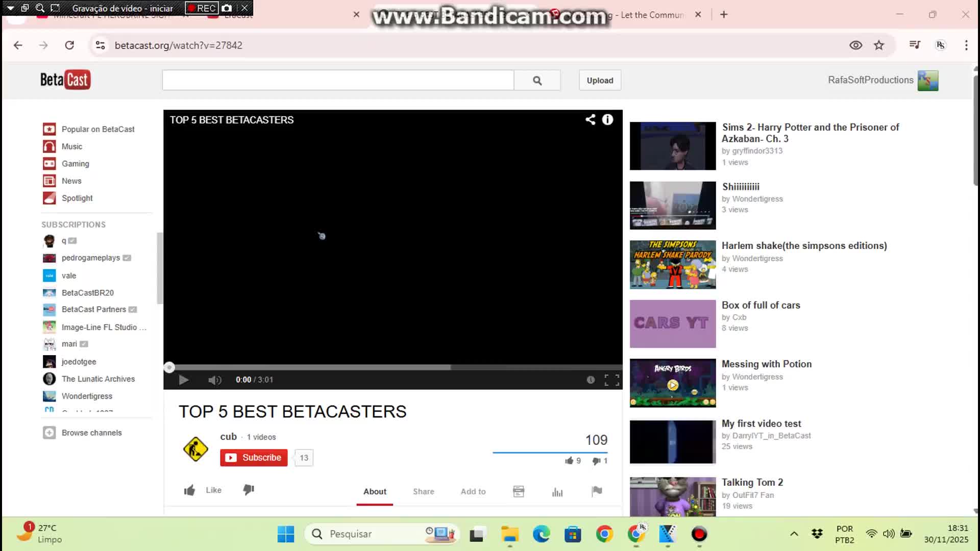Image resolution: width=980 pixels, height=551 pixels.
Task: Open the Add to tab
Action: 473,491
